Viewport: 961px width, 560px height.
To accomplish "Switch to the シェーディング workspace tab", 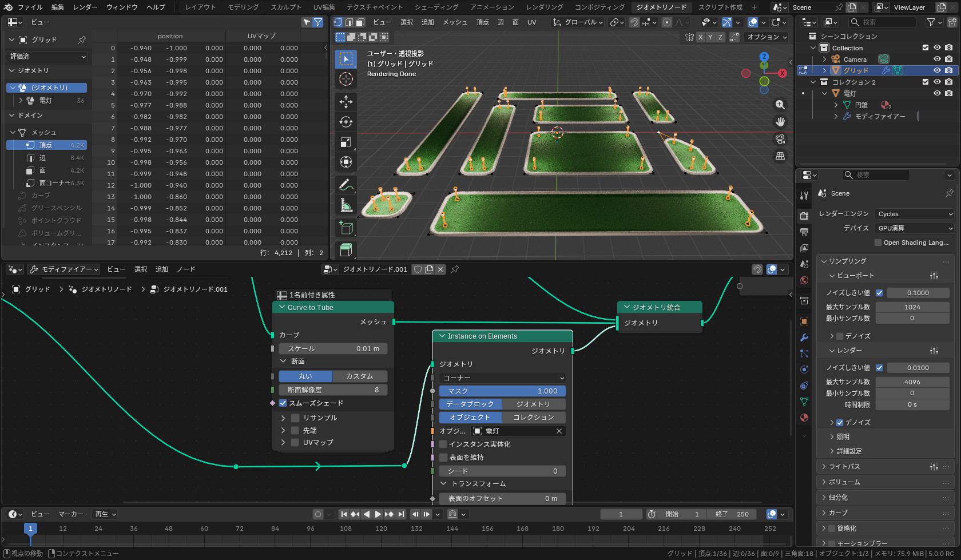I will click(x=436, y=7).
